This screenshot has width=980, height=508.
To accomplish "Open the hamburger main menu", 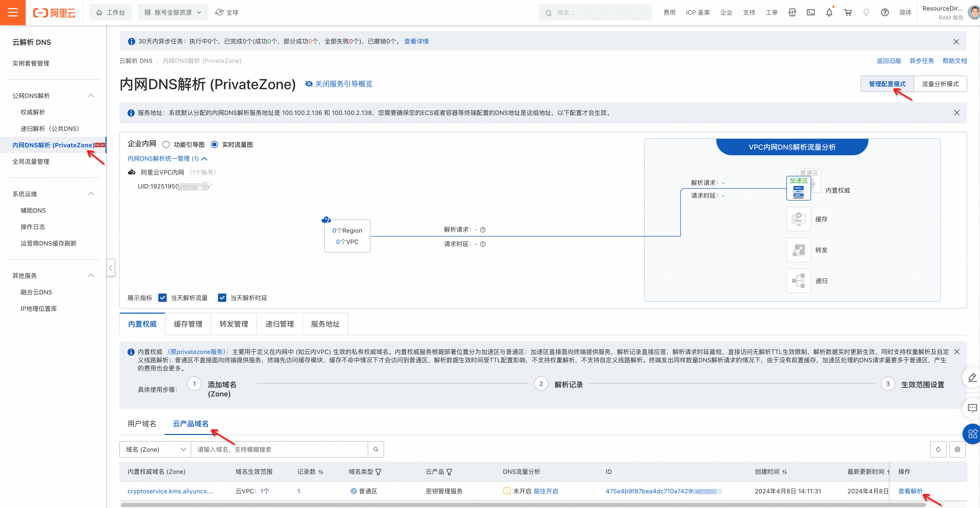I will tap(13, 13).
